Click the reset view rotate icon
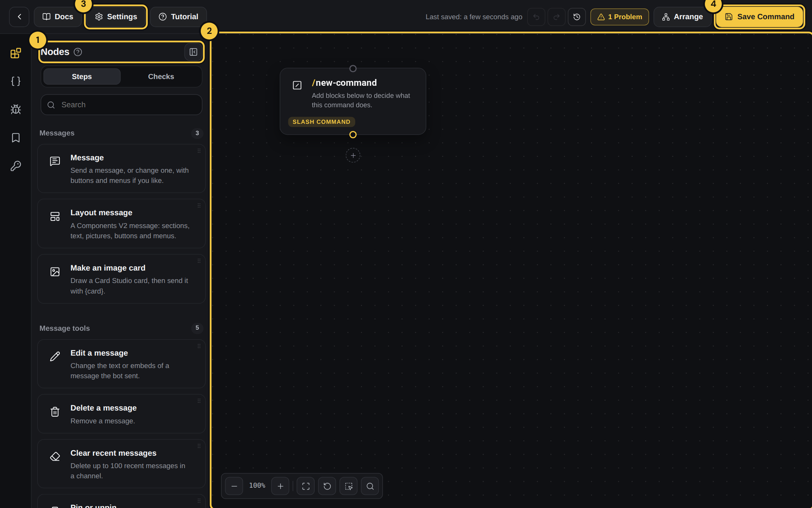812x508 pixels. pos(327,486)
